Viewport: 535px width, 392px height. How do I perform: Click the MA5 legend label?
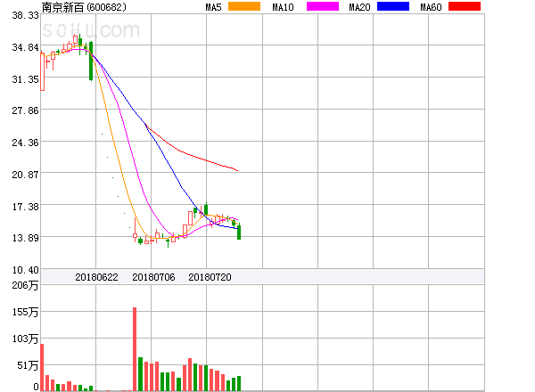(x=213, y=7)
